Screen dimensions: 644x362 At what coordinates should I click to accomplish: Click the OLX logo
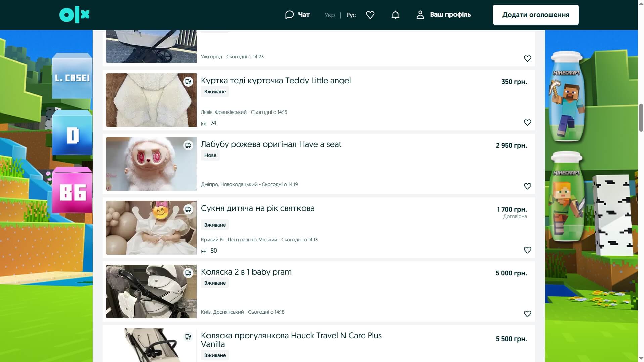coord(74,15)
